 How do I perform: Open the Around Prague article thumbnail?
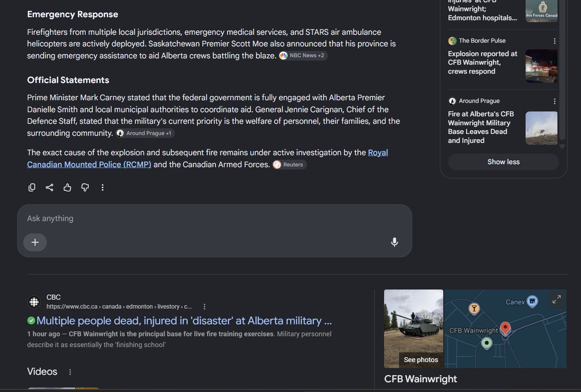click(x=542, y=128)
